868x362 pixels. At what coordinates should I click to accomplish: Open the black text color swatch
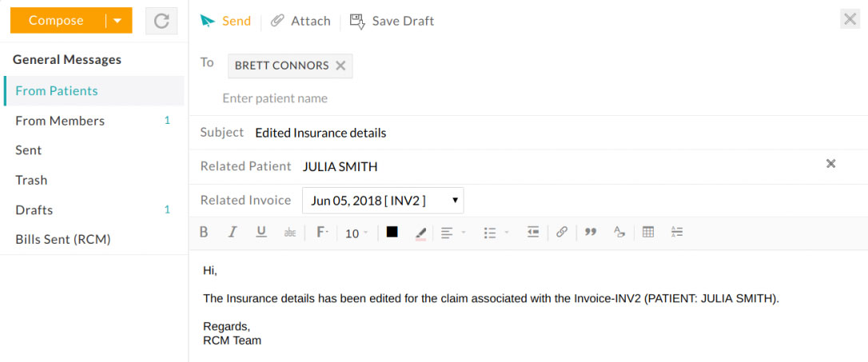392,233
